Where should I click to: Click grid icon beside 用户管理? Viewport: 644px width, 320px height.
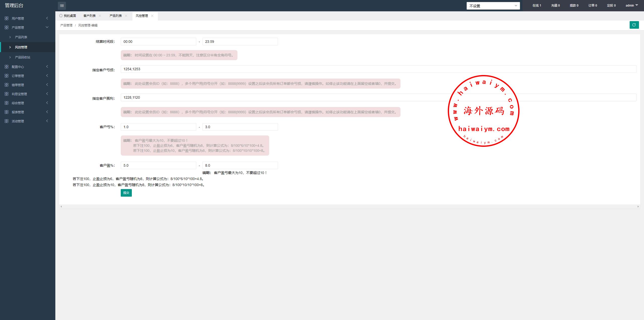pos(7,18)
